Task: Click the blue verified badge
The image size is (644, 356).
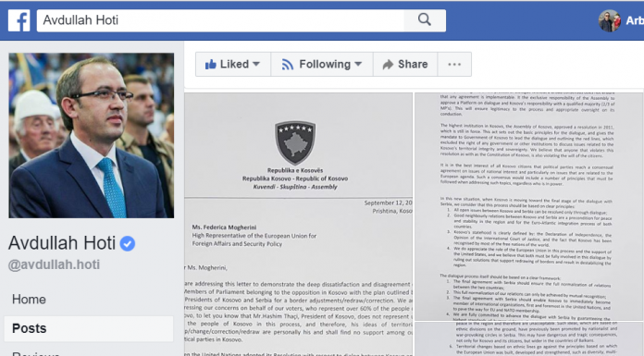Action: [x=128, y=243]
